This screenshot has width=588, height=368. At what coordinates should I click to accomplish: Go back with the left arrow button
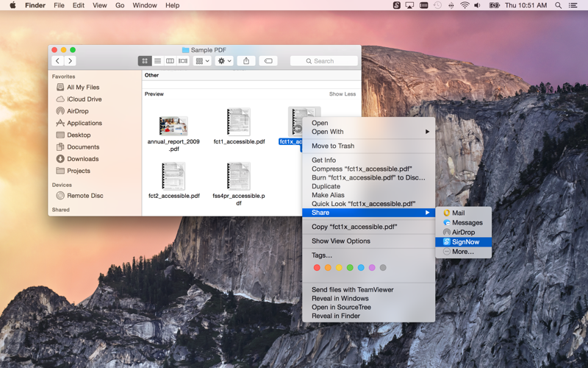click(57, 61)
